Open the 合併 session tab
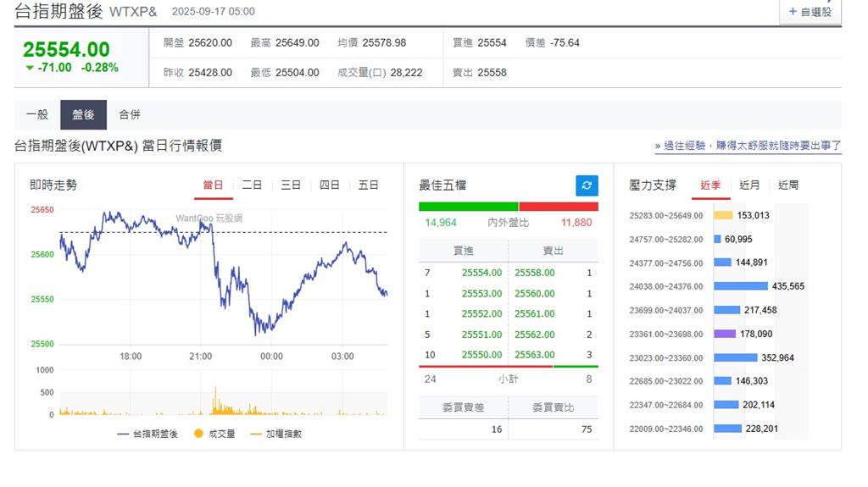 pyautogui.click(x=130, y=115)
